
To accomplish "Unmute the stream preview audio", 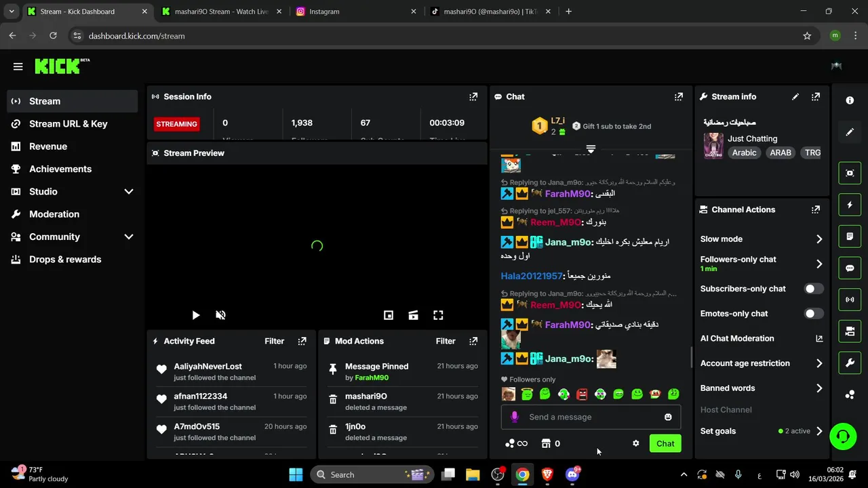I will (x=220, y=315).
